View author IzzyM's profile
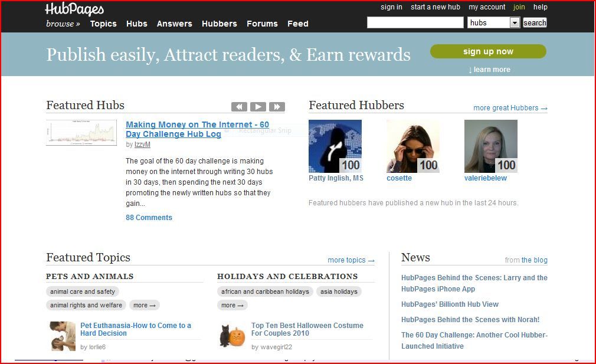This screenshot has height=364, width=596. click(143, 145)
